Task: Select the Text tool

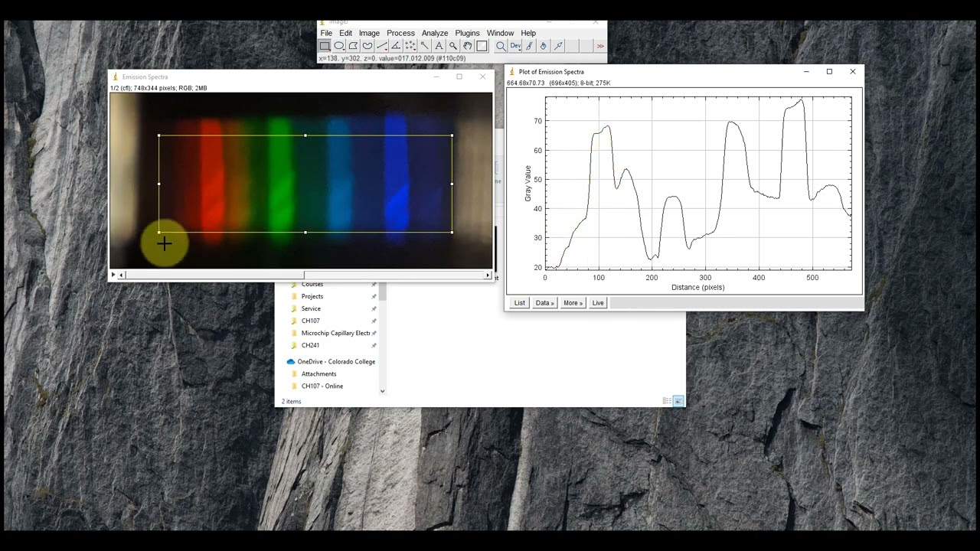Action: [x=439, y=46]
